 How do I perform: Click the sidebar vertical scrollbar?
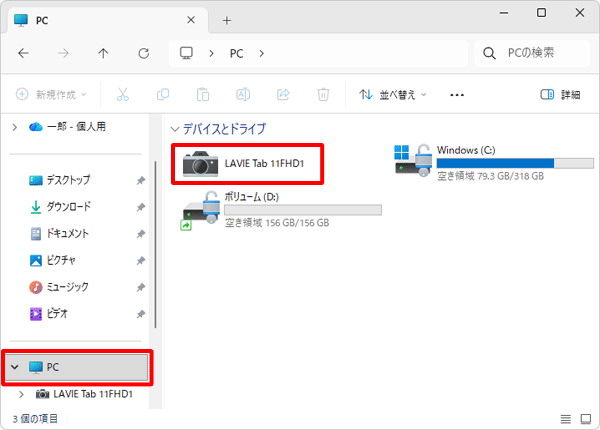[155, 245]
